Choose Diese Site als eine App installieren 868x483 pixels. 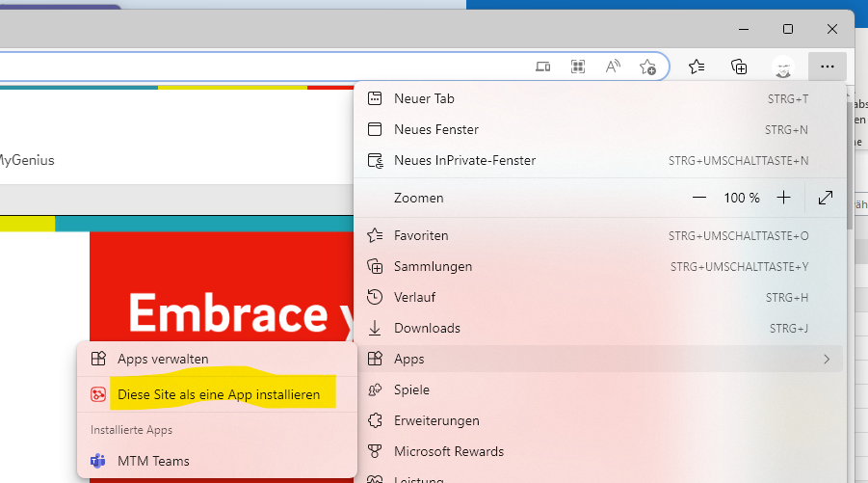point(219,394)
